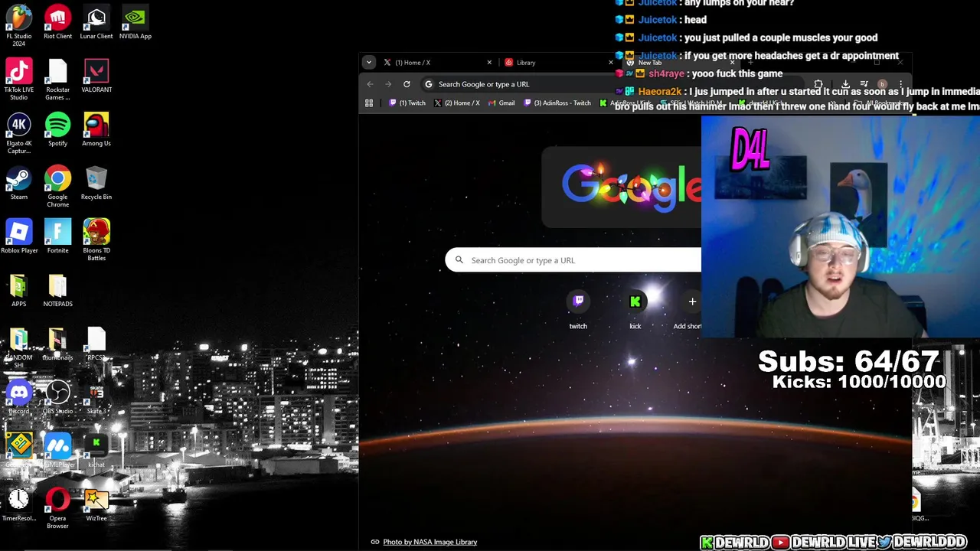Launch Discord from desktop
980x551 pixels.
pos(19,397)
